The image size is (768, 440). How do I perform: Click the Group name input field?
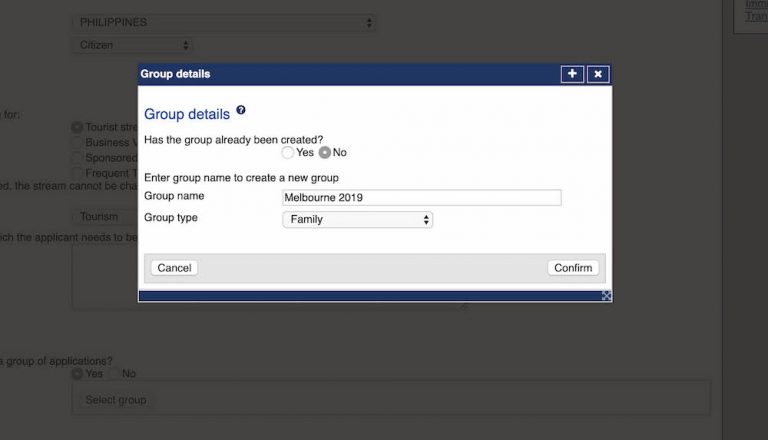click(x=421, y=198)
